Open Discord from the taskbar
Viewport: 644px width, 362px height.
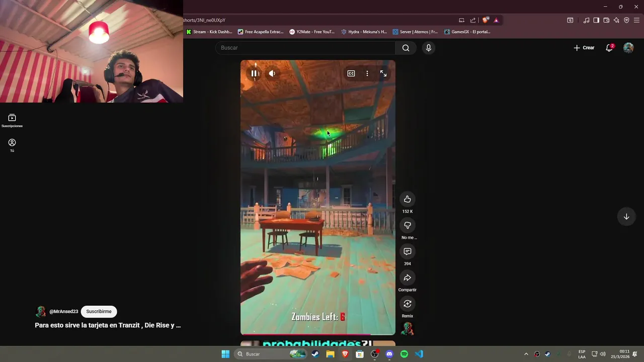pos(389,354)
